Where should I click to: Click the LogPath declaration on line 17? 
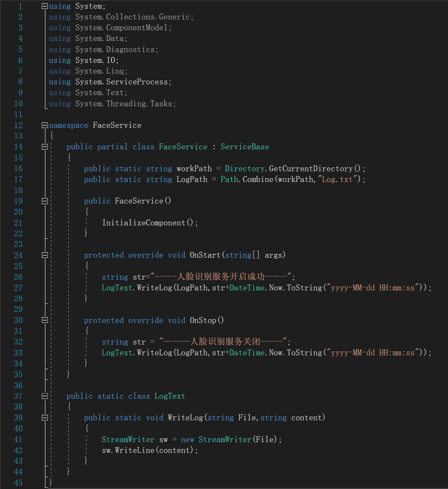coord(192,179)
